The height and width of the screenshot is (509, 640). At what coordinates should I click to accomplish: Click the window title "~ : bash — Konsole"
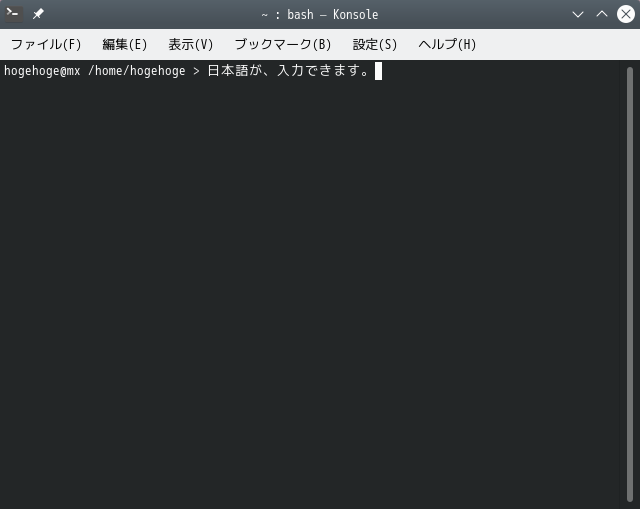coord(320,15)
